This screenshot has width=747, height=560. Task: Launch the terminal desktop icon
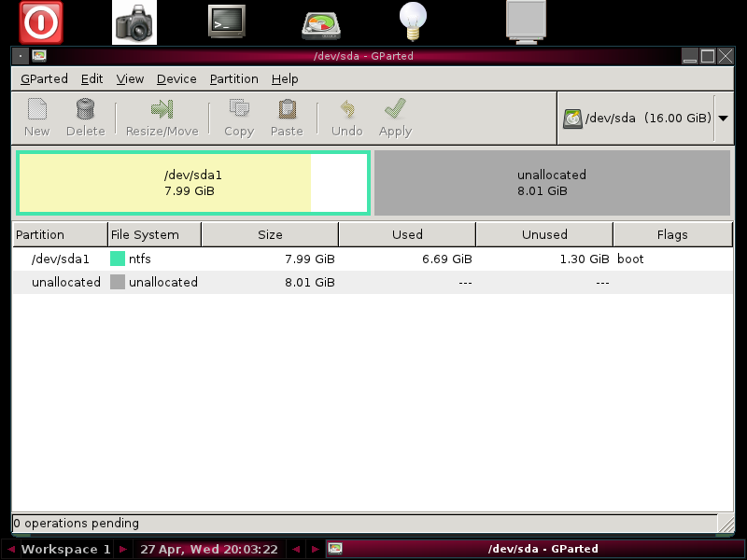[x=227, y=21]
